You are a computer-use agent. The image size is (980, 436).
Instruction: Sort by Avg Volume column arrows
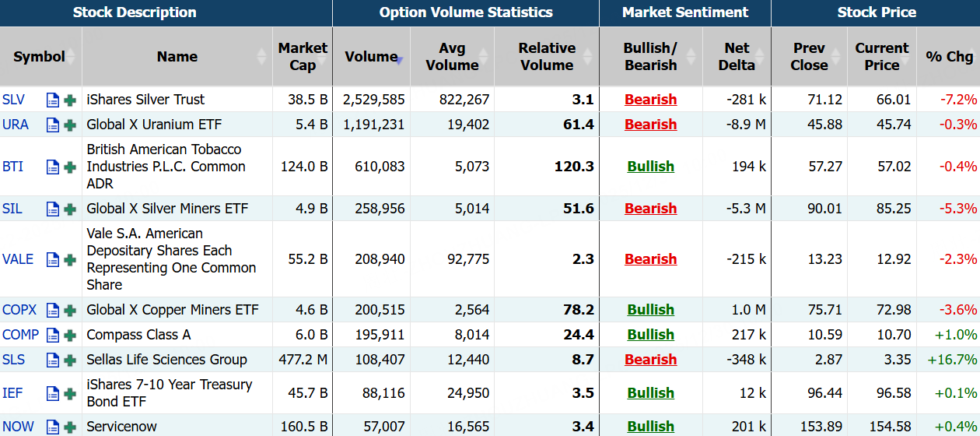(x=483, y=57)
